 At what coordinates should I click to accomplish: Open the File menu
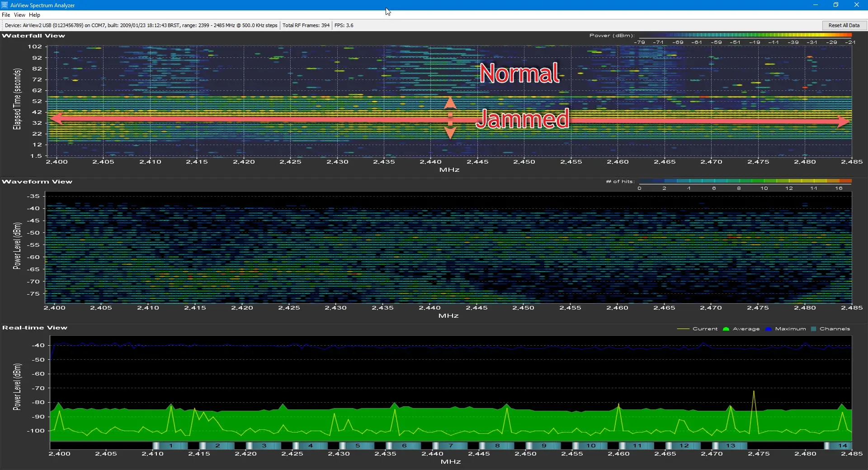point(6,15)
